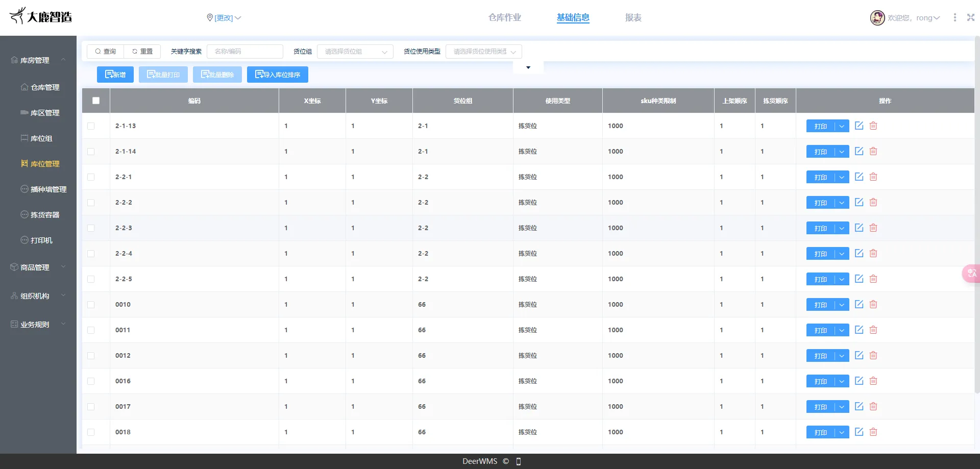The image size is (980, 469).
Task: Open the 货位使用类型 dropdown
Action: [x=484, y=52]
